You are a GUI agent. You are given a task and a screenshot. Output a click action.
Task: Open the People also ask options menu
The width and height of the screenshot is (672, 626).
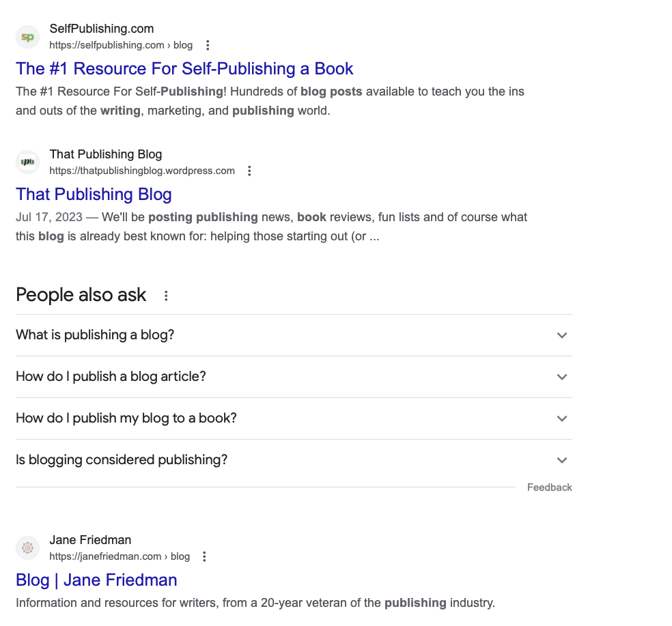pos(166,296)
